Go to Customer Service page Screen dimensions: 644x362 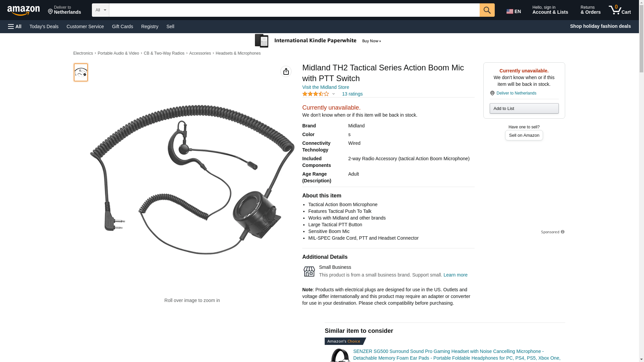85,26
